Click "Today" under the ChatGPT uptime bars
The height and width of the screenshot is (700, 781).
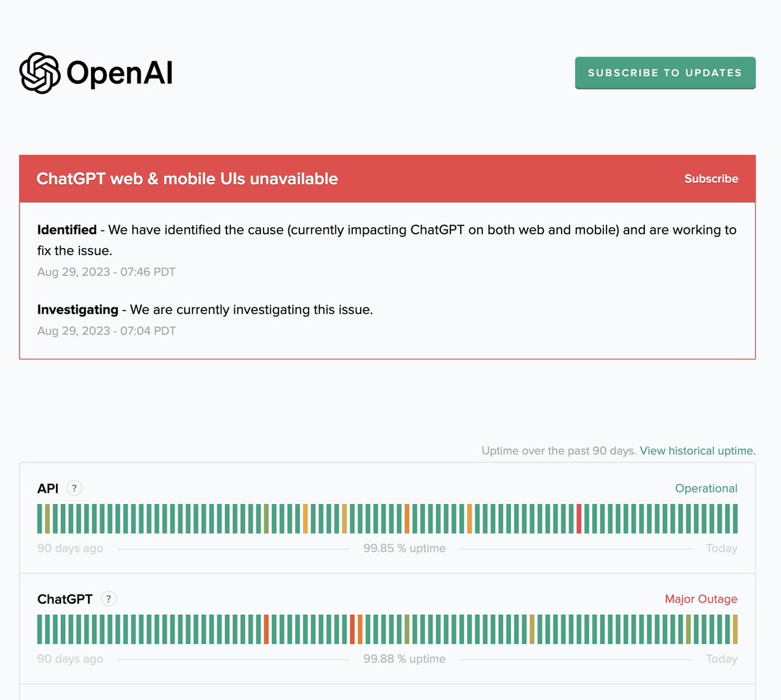click(722, 659)
